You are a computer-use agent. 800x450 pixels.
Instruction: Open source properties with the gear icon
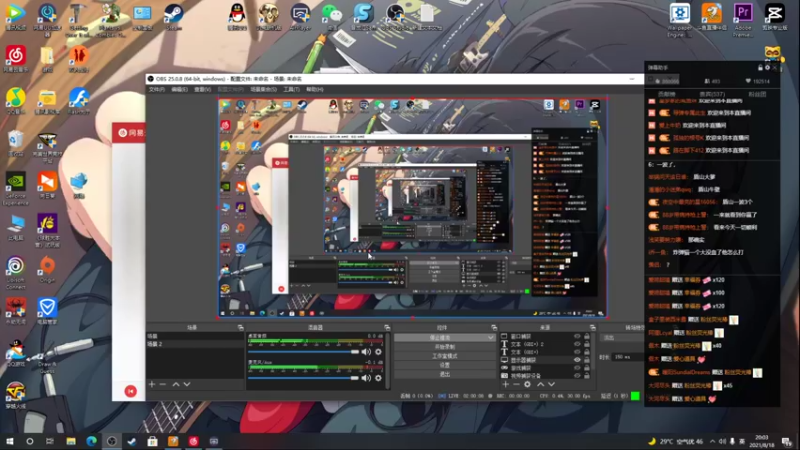(528, 384)
